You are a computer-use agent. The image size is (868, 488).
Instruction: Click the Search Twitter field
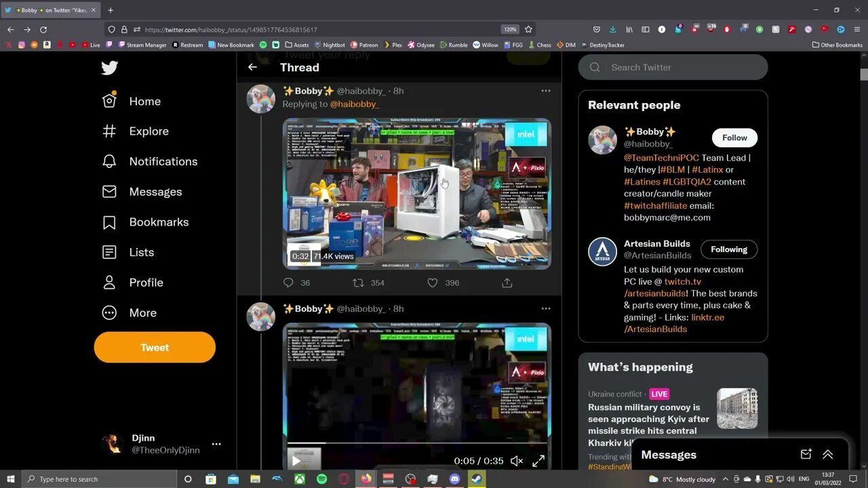pyautogui.click(x=673, y=67)
